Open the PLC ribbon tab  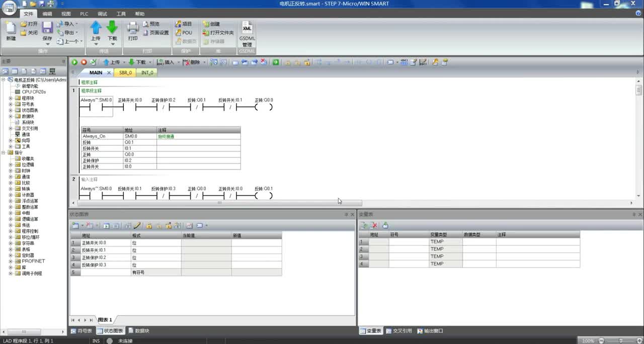pos(84,14)
